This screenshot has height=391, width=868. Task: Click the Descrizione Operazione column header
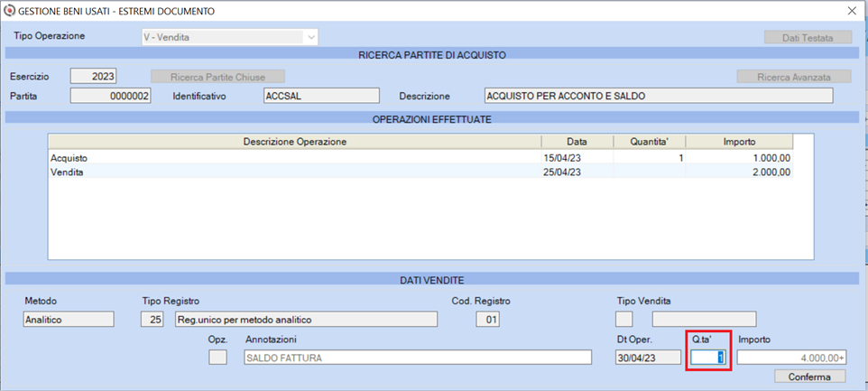294,141
